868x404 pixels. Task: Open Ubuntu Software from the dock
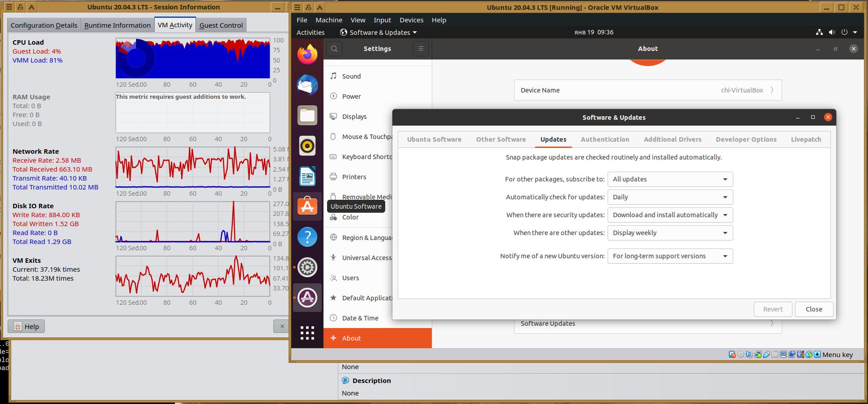(307, 206)
